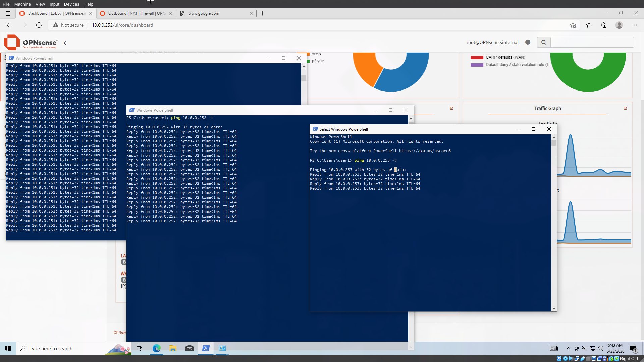Click the root@OPNsense.internal user label

(x=492, y=42)
